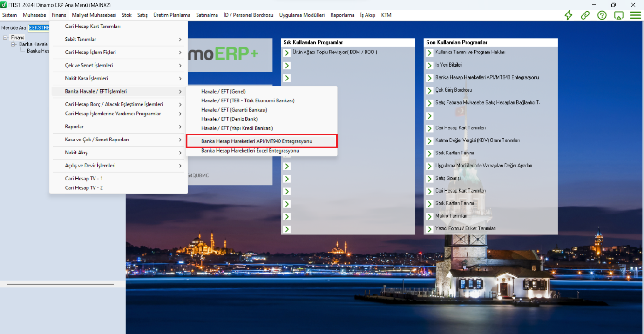The image size is (644, 334).
Task: Expand the Banka Havale / EFT İşlemleri submenu
Action: point(119,92)
